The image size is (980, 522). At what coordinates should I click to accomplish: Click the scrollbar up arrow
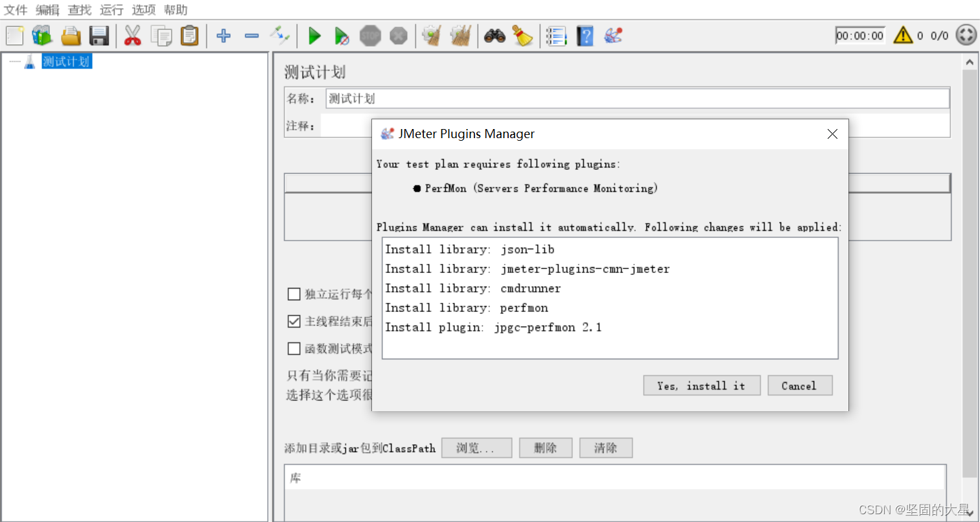coord(970,62)
